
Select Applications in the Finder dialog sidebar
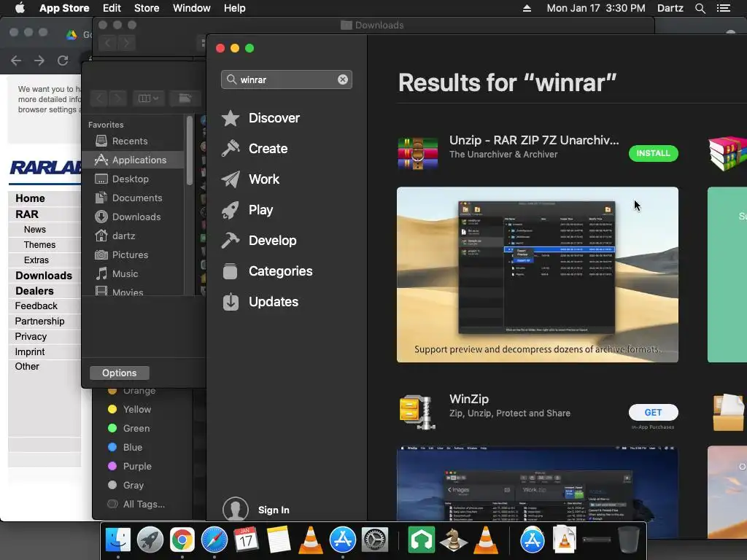133,160
